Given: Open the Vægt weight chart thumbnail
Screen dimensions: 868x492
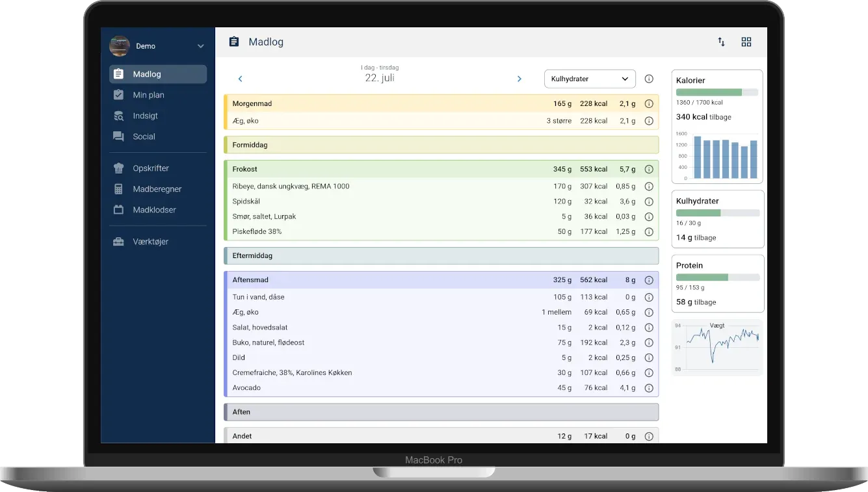Looking at the screenshot, I should (x=717, y=347).
